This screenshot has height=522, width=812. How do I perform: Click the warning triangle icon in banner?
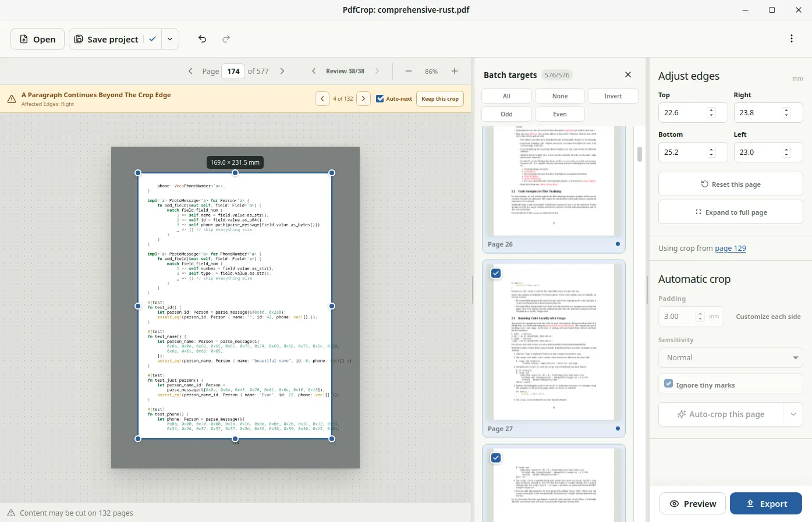pyautogui.click(x=12, y=99)
